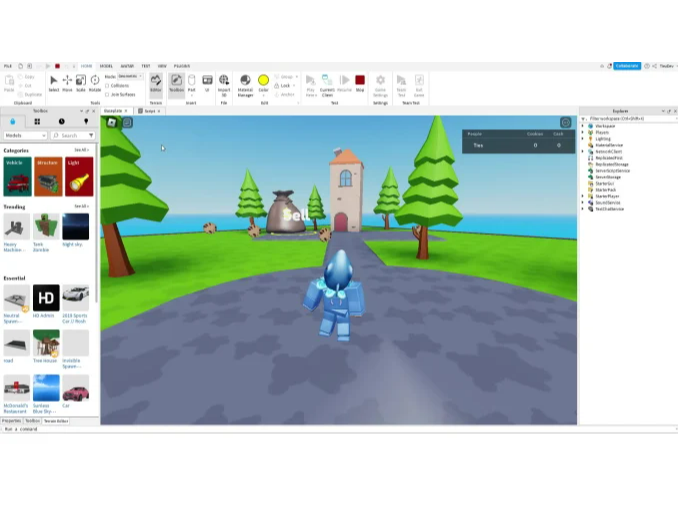Switch to the Script document tab
The width and height of the screenshot is (678, 508).
[x=149, y=111]
